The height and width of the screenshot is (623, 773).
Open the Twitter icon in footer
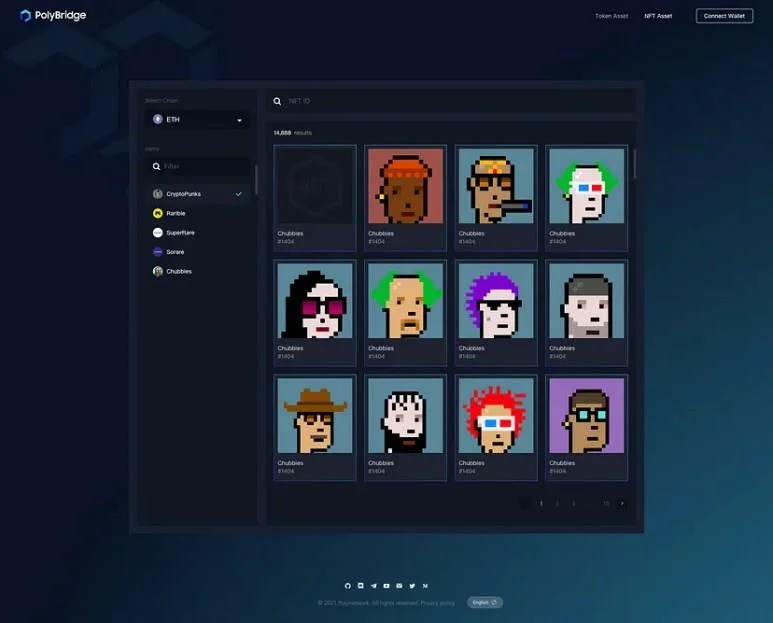[x=412, y=586]
